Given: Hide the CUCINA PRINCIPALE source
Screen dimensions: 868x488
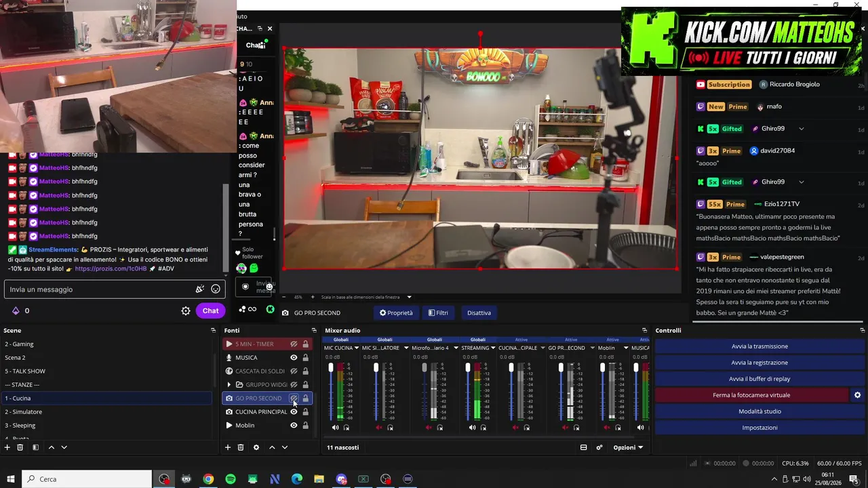Looking at the screenshot, I should [294, 412].
